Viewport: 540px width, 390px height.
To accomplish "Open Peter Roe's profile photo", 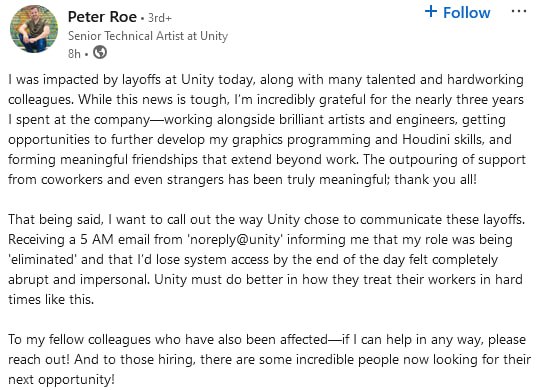I will pyautogui.click(x=34, y=29).
